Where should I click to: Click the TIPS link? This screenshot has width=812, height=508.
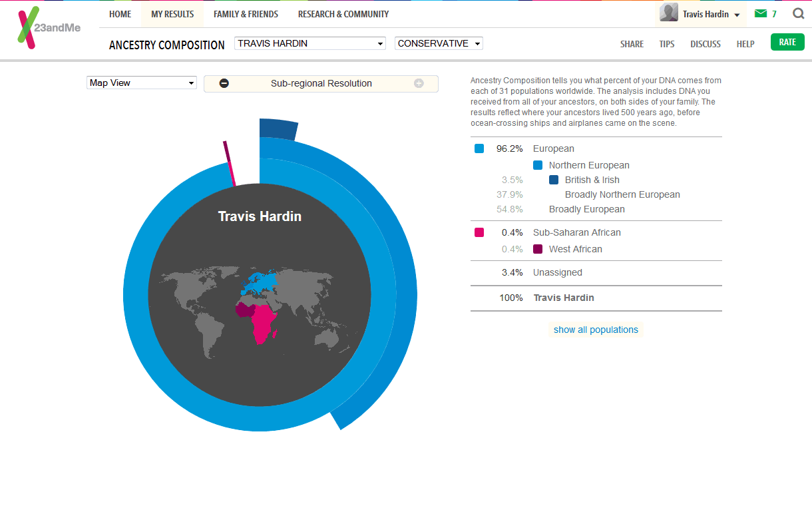click(667, 44)
